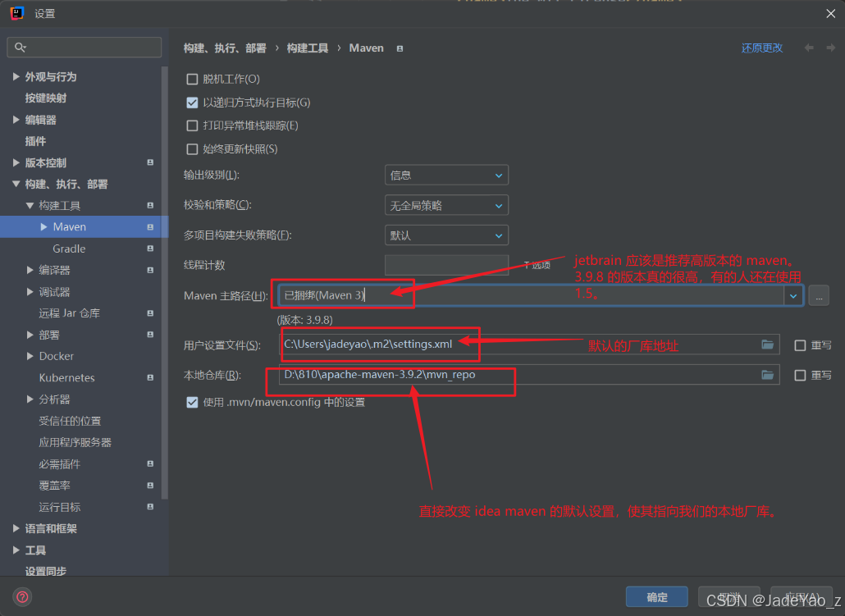Screen dimensions: 845x616
Task: Select 应用程序服务器 in settings tree
Action: [75, 442]
